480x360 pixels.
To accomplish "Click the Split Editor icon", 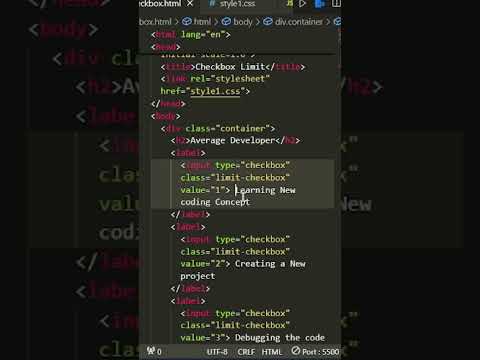I will click(x=336, y=4).
